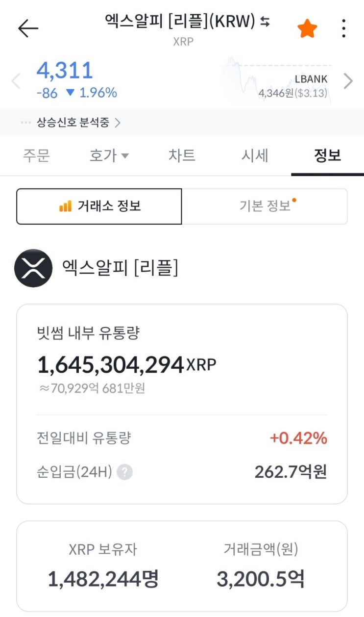Tap the back arrow to return
The height and width of the screenshot is (617, 364).
(28, 28)
